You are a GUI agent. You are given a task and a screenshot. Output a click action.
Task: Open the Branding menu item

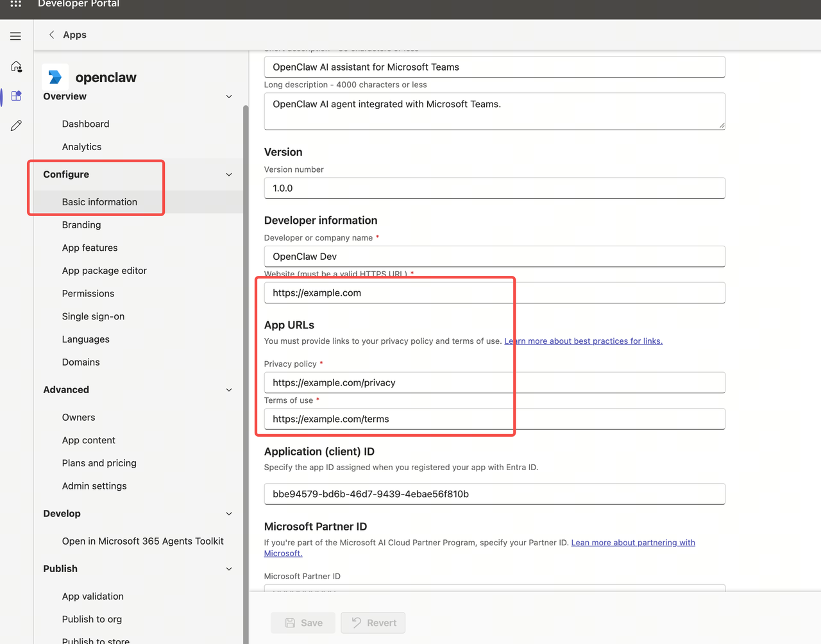tap(81, 225)
